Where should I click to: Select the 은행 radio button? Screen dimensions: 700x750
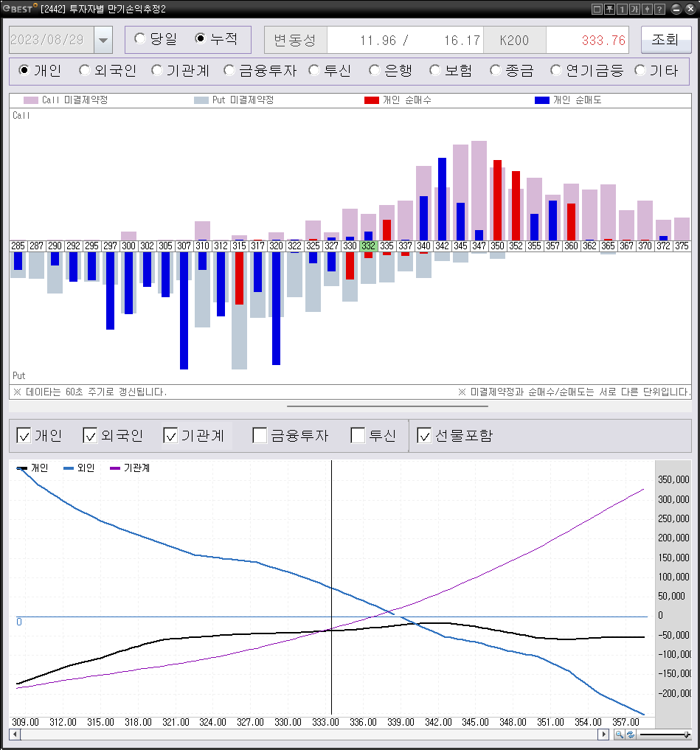[x=375, y=70]
